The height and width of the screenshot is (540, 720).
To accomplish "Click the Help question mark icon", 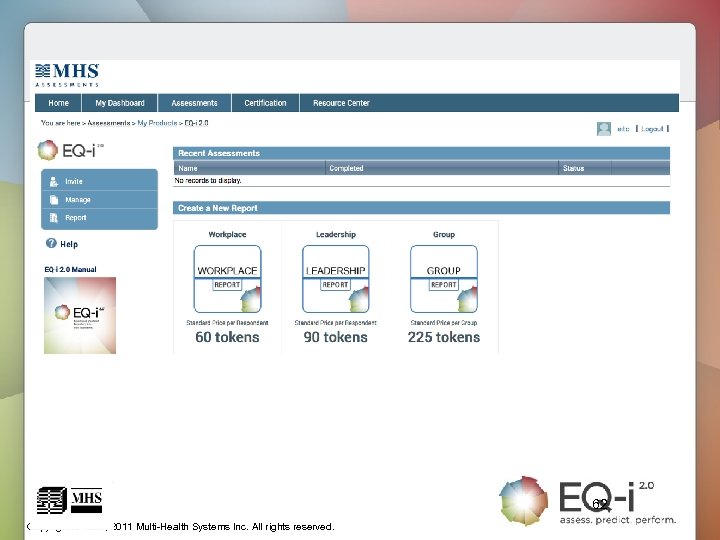I will (51, 243).
